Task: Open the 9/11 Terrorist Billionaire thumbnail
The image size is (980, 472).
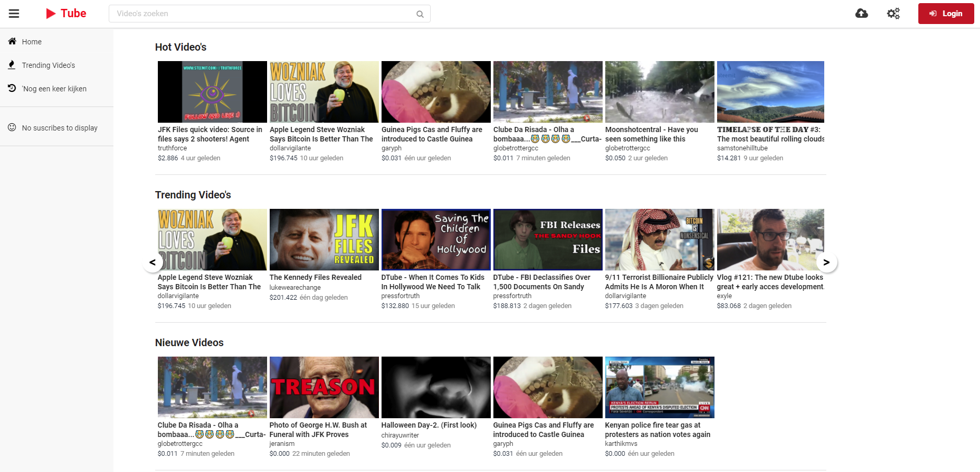Action: click(x=660, y=240)
